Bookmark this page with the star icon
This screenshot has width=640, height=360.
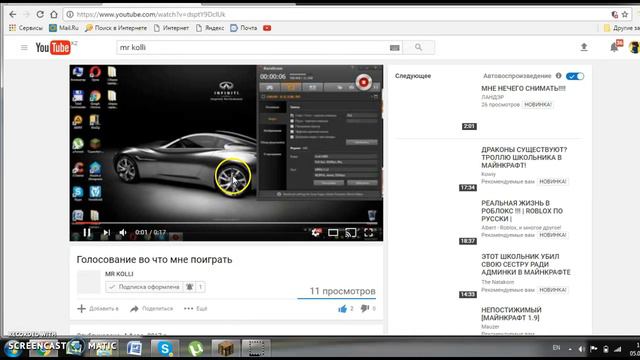625,15
